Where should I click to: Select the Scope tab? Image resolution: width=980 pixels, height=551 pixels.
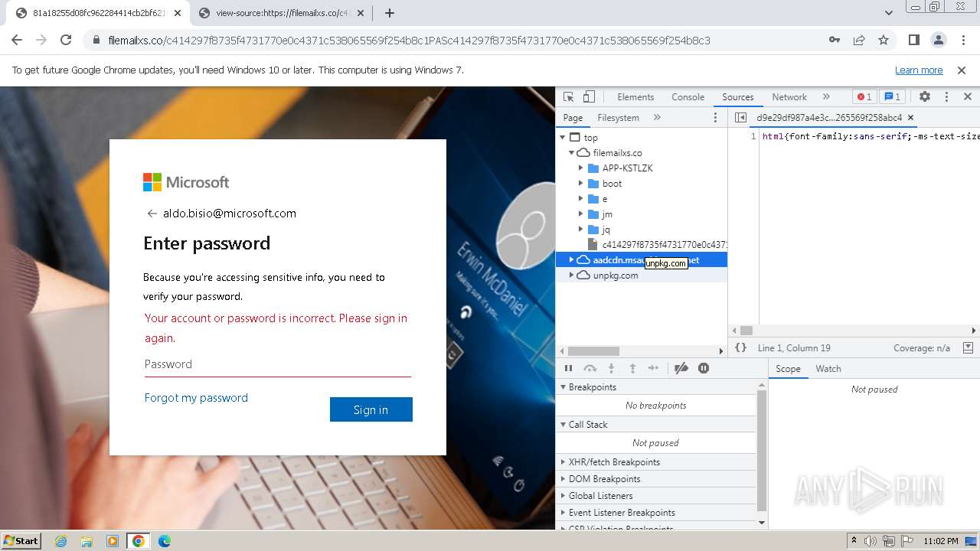pyautogui.click(x=788, y=369)
